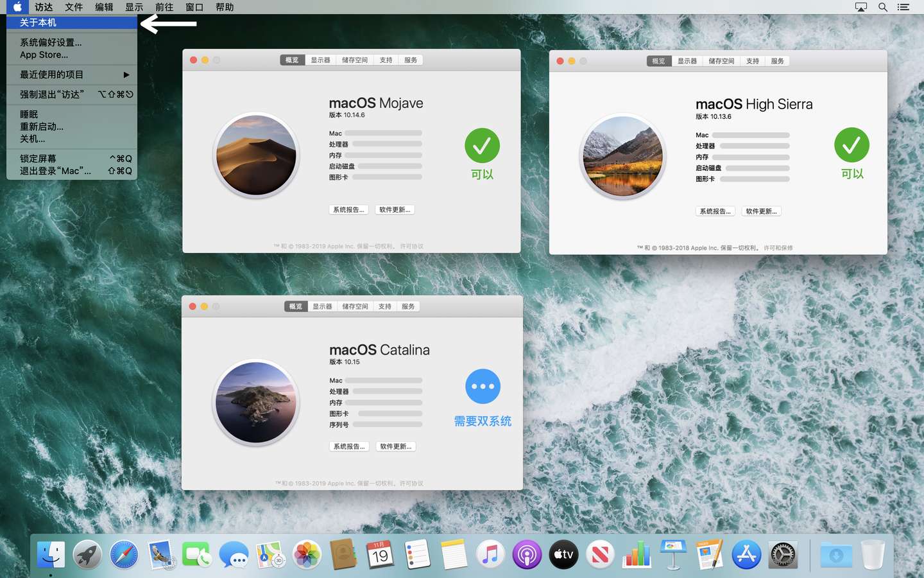924x578 pixels.
Task: Open App Store icon in Dock
Action: tap(746, 554)
